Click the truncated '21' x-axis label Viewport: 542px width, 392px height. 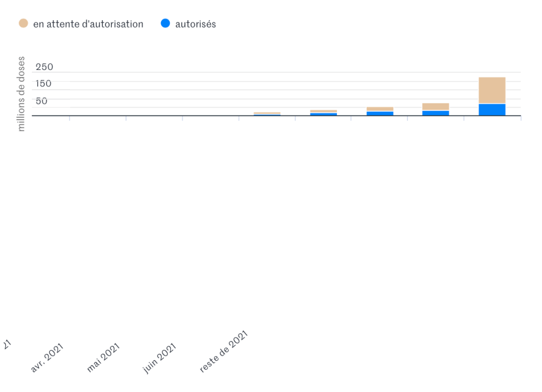[x=6, y=344]
